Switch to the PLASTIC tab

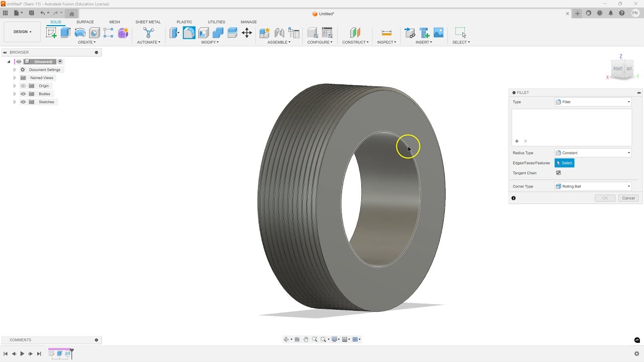[x=184, y=22]
